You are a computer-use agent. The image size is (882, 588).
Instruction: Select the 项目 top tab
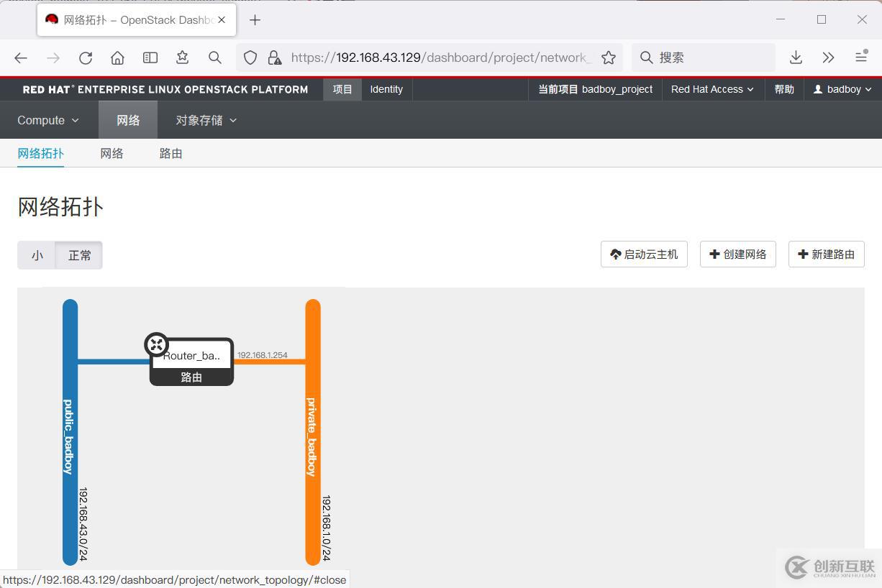click(342, 89)
